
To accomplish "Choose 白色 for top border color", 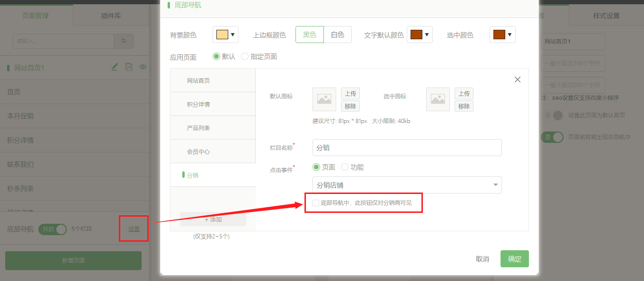I will (338, 35).
